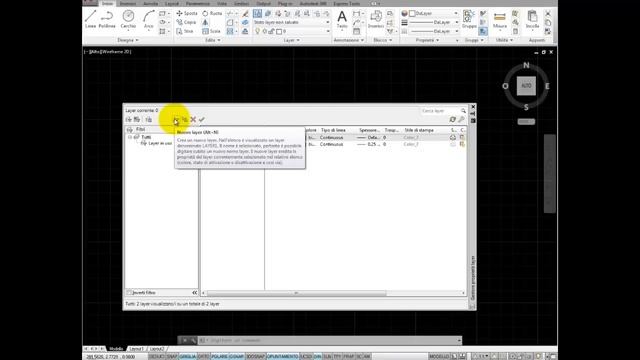Toggle OSNAP in the status bar
This screenshot has height=360, width=640.
pos(237,357)
